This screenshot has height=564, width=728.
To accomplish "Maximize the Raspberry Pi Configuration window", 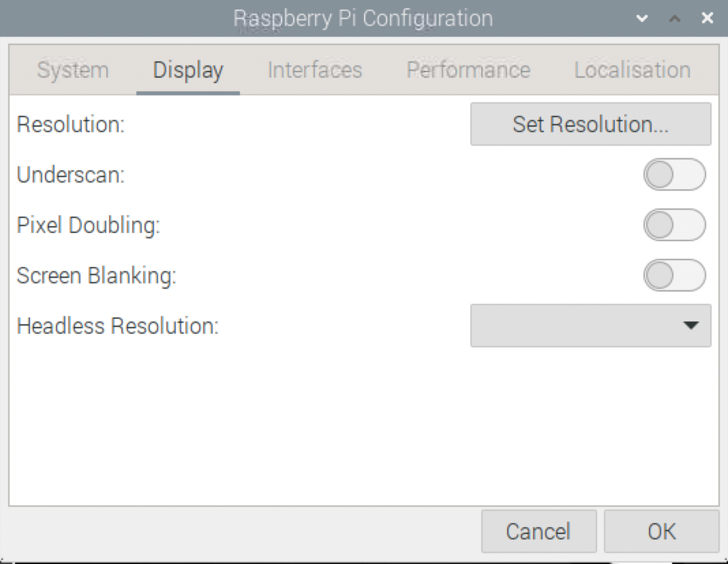I will click(x=675, y=18).
